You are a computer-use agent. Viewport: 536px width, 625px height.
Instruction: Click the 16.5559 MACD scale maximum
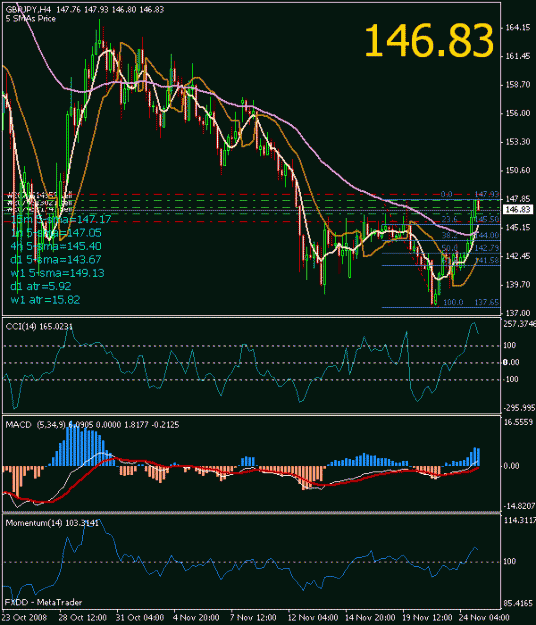tap(518, 422)
